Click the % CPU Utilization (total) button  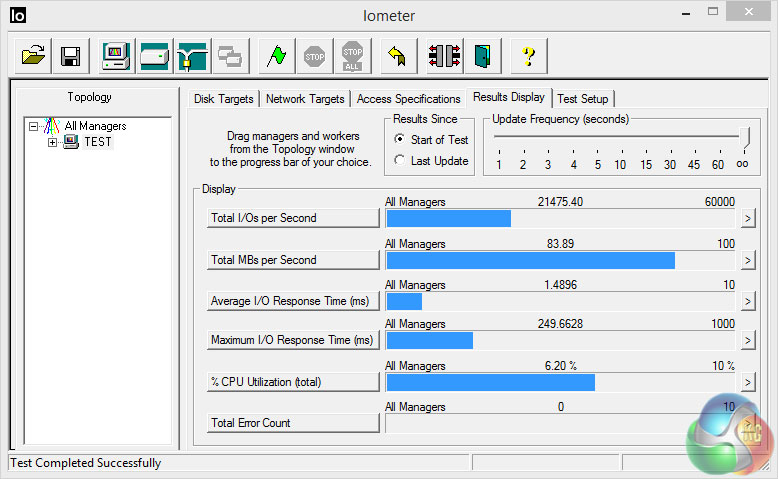[293, 382]
